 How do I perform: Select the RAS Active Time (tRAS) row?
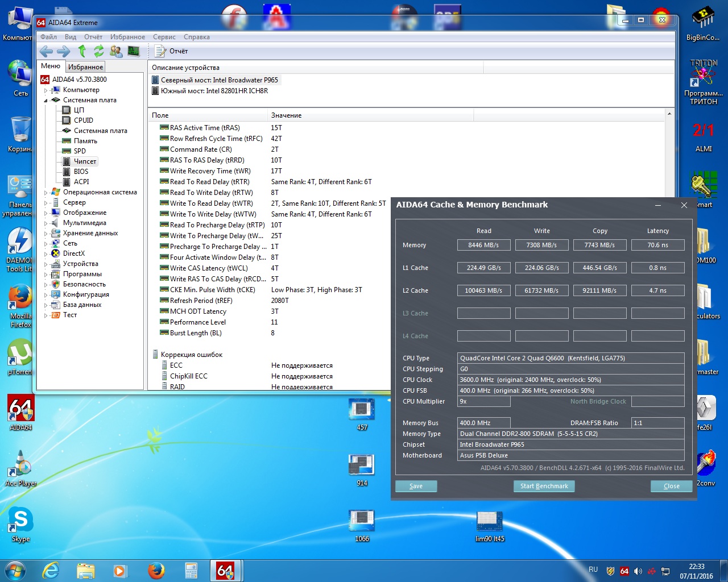tap(205, 128)
